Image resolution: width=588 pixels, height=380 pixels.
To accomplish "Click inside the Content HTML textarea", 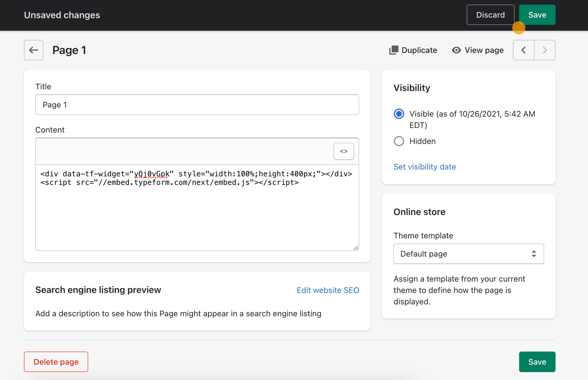I will point(197,207).
